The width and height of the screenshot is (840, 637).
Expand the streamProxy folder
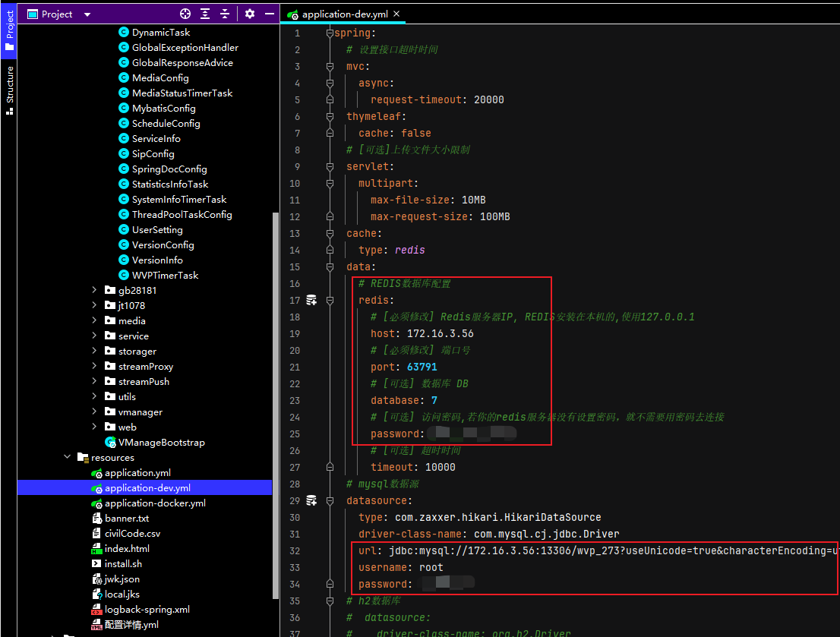[94, 366]
